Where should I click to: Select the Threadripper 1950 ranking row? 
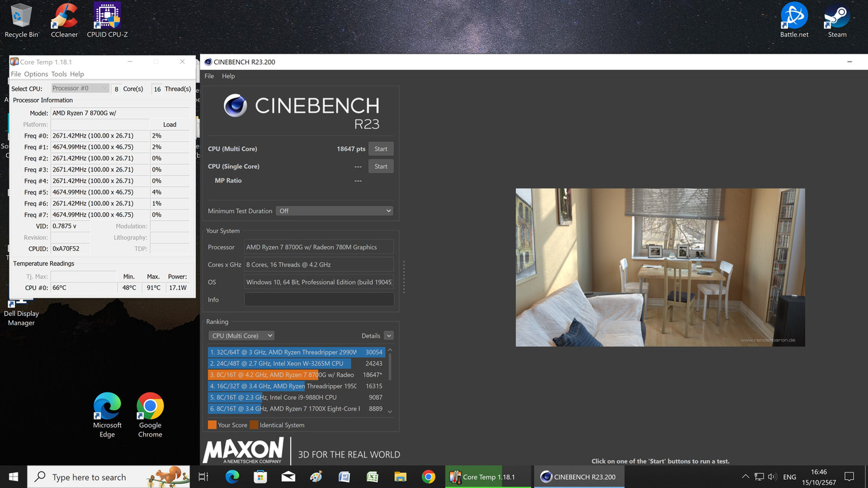coord(296,386)
